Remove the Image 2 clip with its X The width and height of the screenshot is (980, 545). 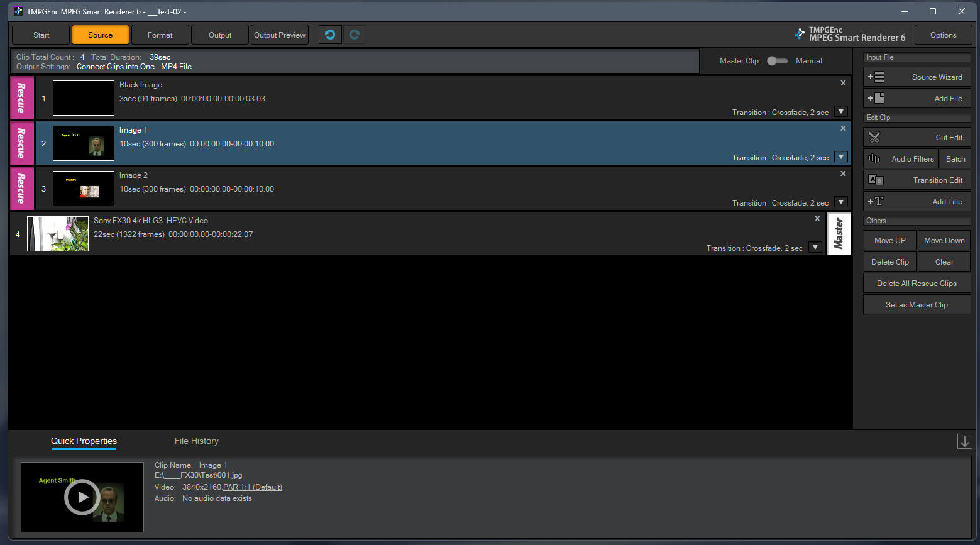(843, 173)
